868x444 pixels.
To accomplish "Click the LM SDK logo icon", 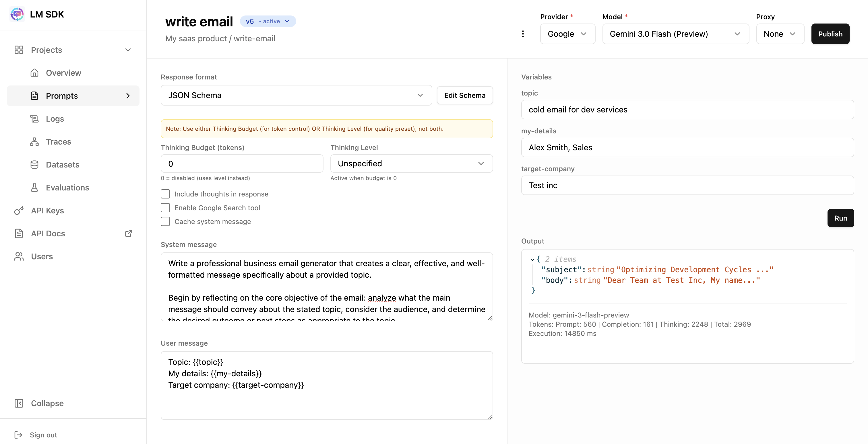I will [17, 14].
